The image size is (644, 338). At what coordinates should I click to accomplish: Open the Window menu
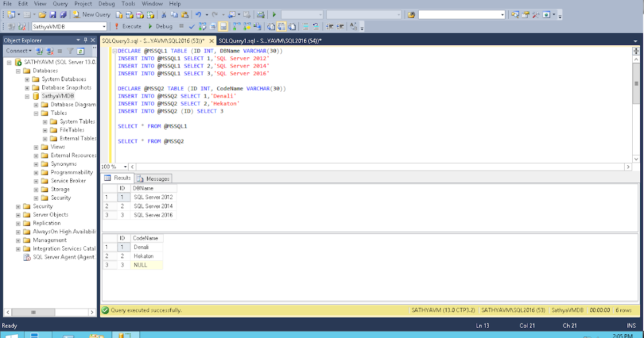click(x=152, y=4)
